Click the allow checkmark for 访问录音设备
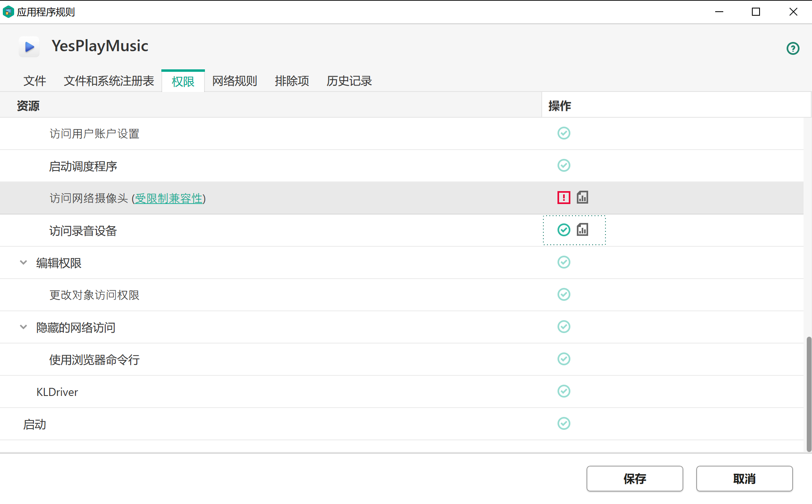 [x=564, y=230]
